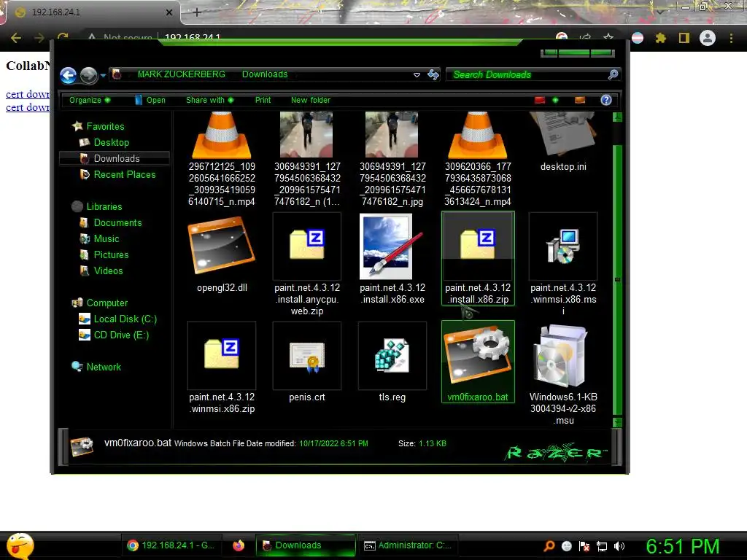The image size is (747, 560).
Task: Click the Forward arrow in the Explorer window
Action: pyautogui.click(x=88, y=75)
